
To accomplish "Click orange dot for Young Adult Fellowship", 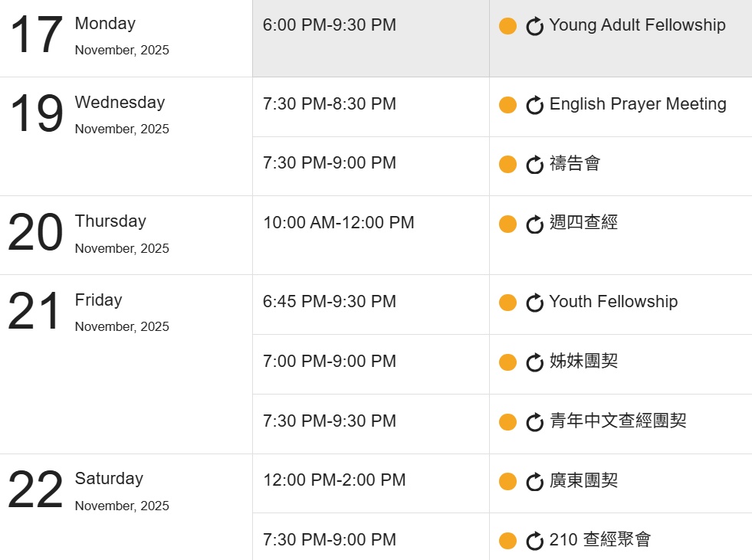I will pyautogui.click(x=507, y=26).
